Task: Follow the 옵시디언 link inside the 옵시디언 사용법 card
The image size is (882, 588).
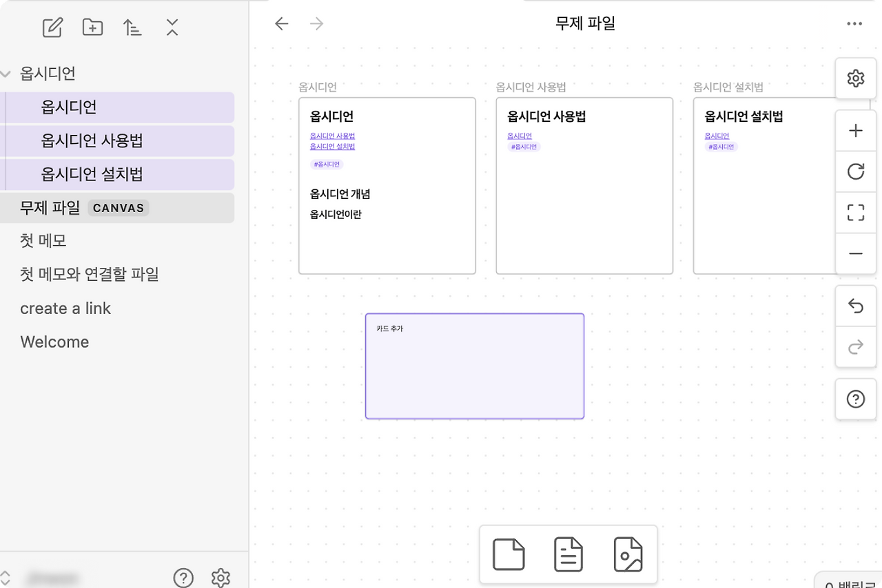Action: tap(520, 136)
